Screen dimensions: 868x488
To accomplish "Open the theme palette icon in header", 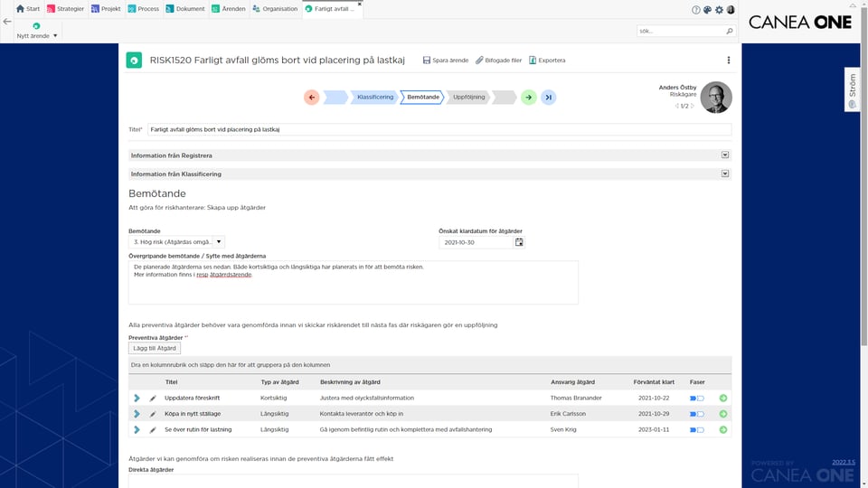I will point(707,9).
